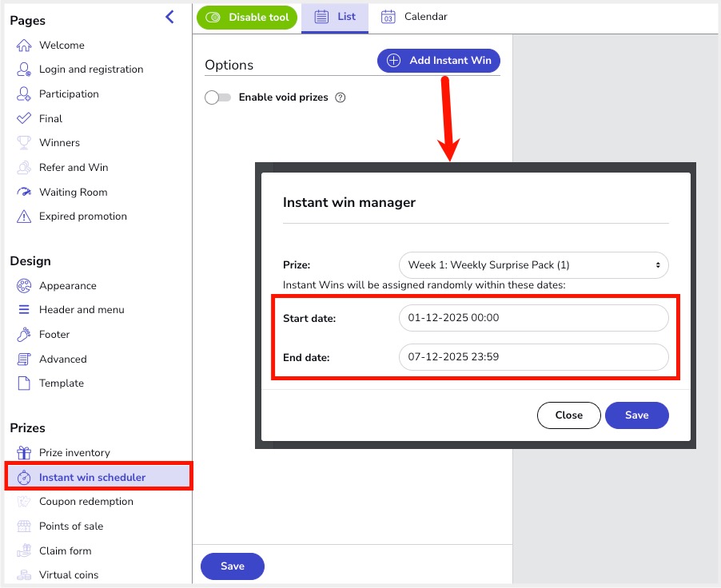Click the Prize inventory gift icon
721x588 pixels.
pyautogui.click(x=24, y=453)
